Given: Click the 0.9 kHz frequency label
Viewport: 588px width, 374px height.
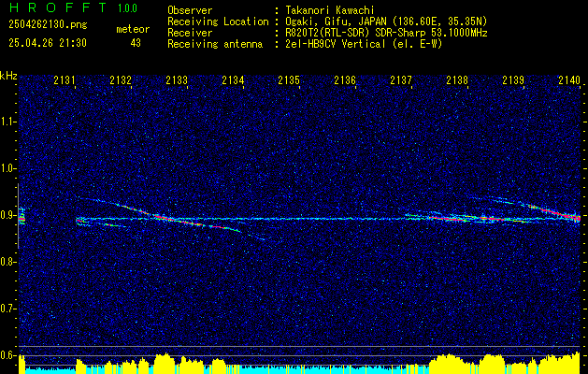Looking at the screenshot, I should coord(8,215).
